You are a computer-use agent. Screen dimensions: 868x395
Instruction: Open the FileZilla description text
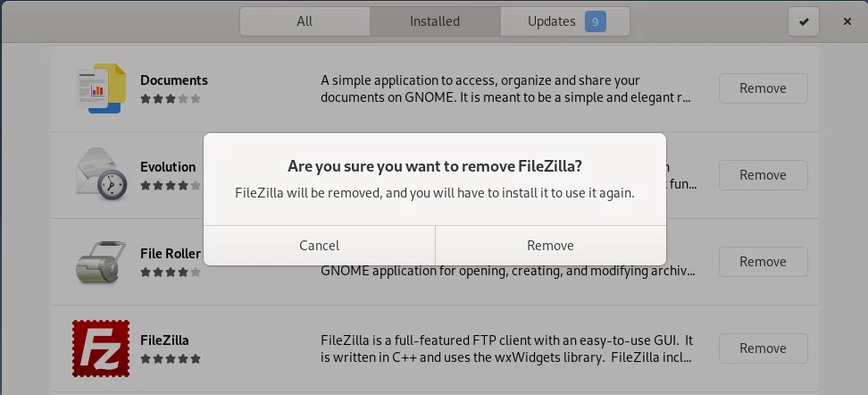(x=506, y=349)
